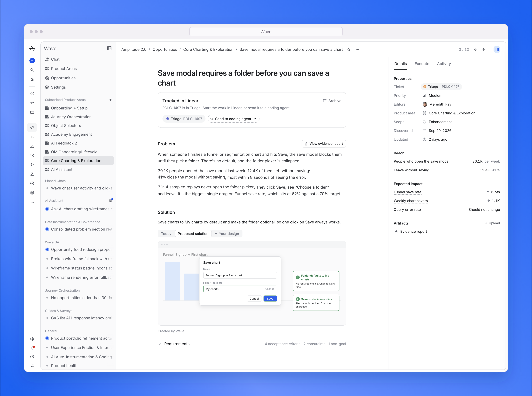Click 41% close the modal without saving link

click(191, 177)
